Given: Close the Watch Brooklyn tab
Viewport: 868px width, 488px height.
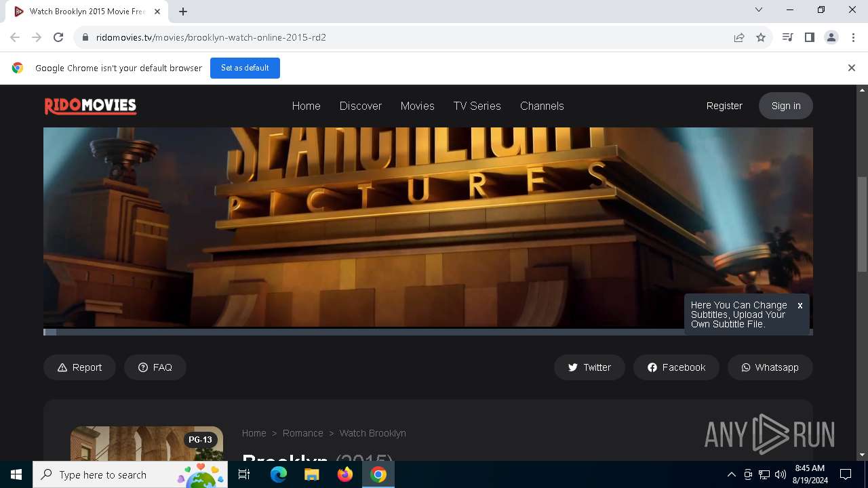Looking at the screenshot, I should coord(158,12).
